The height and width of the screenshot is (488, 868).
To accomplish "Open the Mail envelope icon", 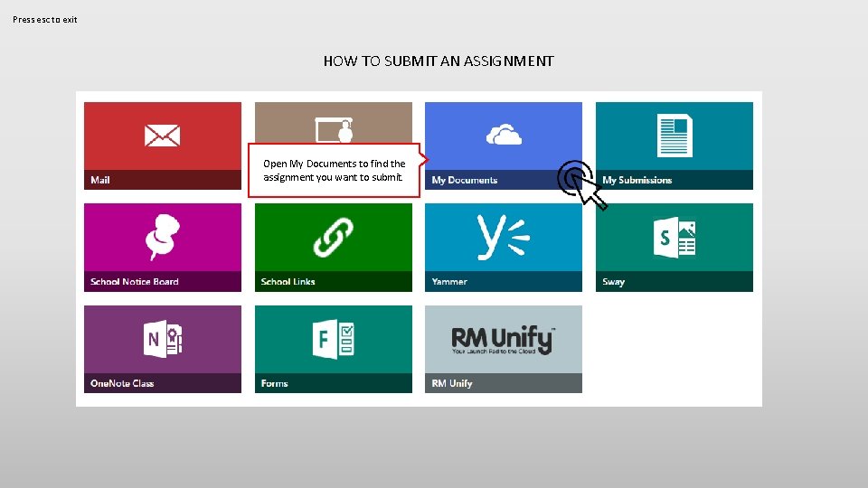I will 162,136.
